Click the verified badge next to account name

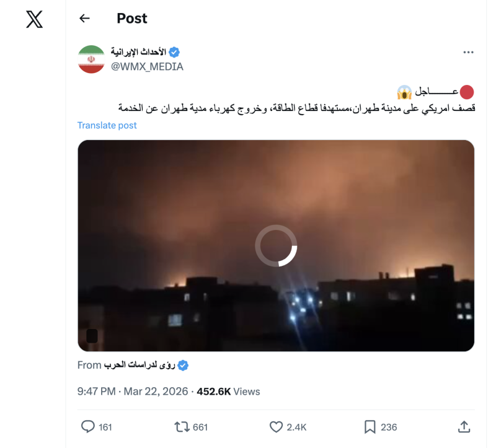pos(174,52)
